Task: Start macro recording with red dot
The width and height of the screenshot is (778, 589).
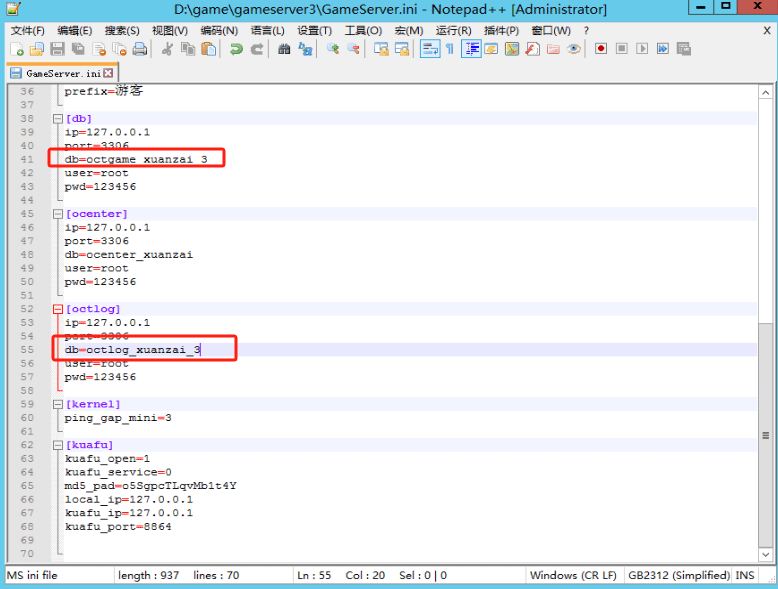Action: click(x=601, y=49)
